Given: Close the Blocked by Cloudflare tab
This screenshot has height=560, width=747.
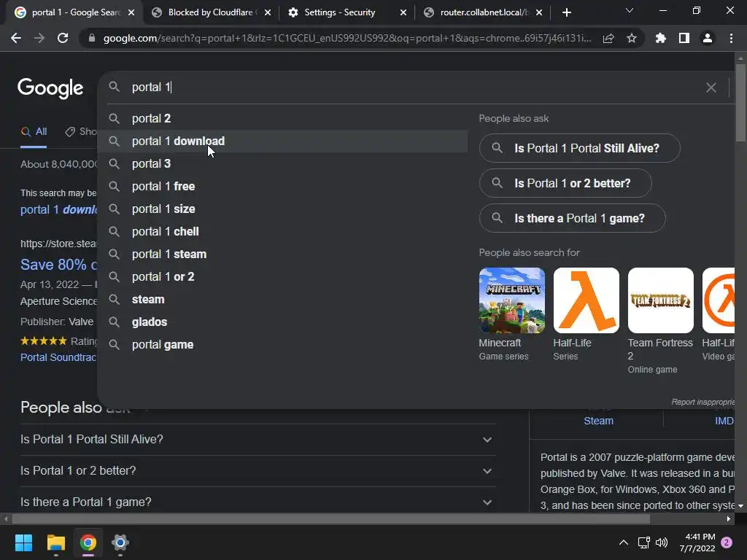Looking at the screenshot, I should (x=268, y=12).
